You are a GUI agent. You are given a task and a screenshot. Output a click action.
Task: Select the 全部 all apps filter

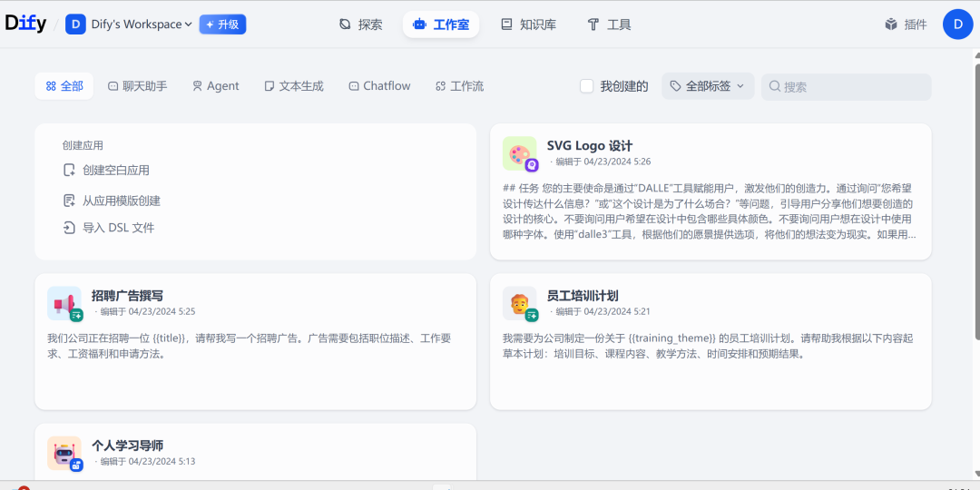coord(64,86)
